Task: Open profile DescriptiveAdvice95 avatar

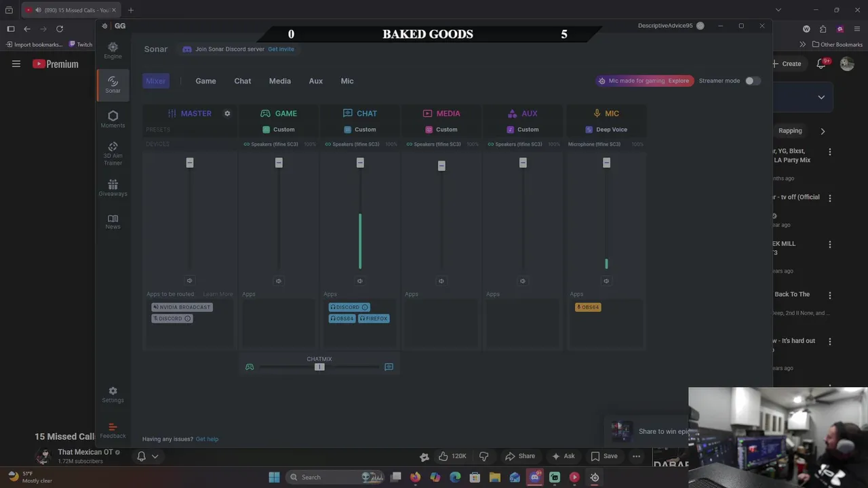Action: tap(700, 26)
